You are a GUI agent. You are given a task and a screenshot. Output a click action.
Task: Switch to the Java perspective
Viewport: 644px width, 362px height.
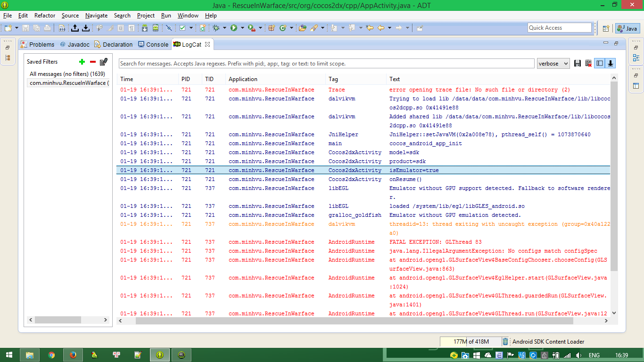point(627,28)
